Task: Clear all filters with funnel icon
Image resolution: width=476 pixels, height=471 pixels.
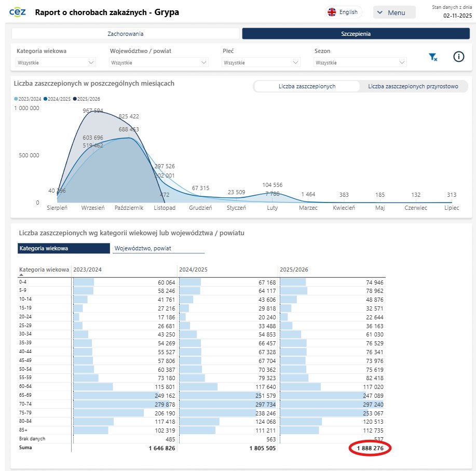Action: pos(433,57)
